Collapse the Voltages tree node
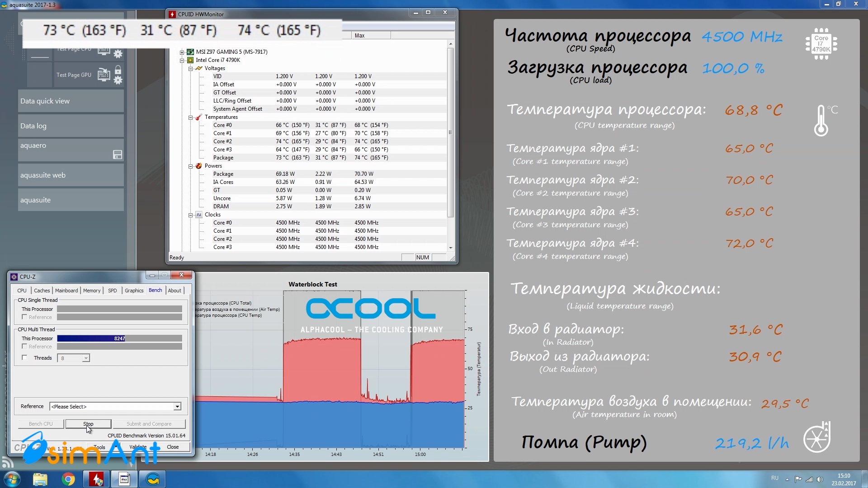This screenshot has width=868, height=488. pos(190,69)
